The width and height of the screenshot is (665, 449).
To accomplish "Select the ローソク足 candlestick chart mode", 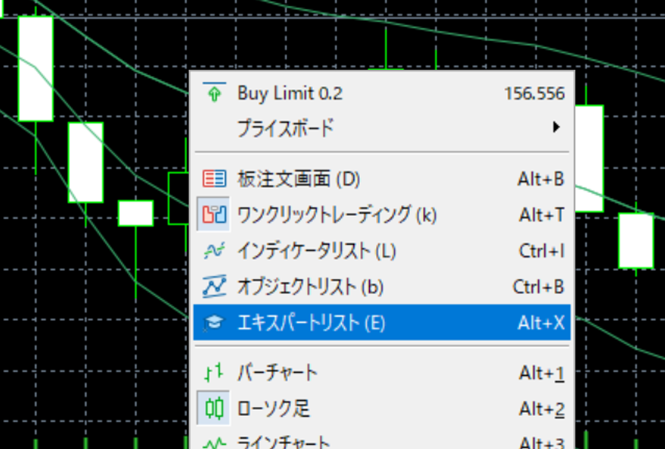I will click(273, 408).
